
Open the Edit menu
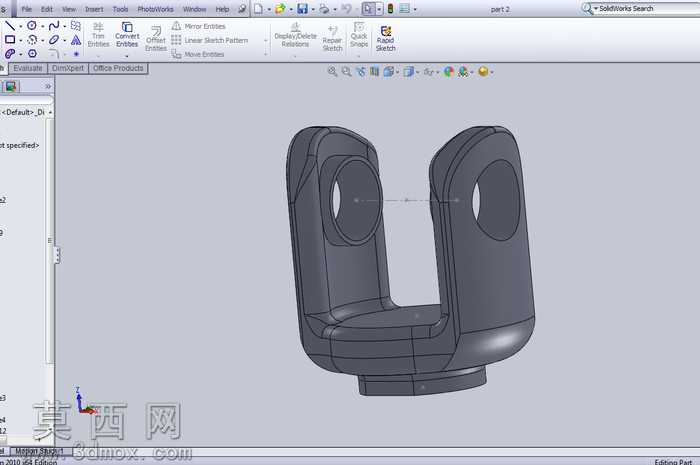[47, 9]
